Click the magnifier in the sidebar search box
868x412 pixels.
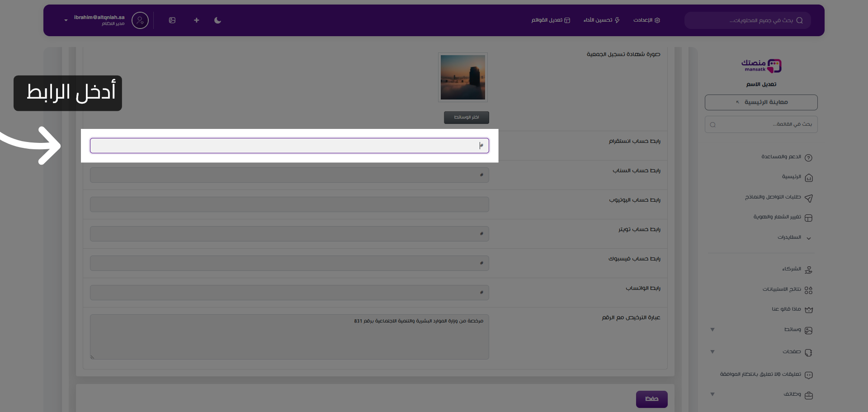(x=712, y=124)
